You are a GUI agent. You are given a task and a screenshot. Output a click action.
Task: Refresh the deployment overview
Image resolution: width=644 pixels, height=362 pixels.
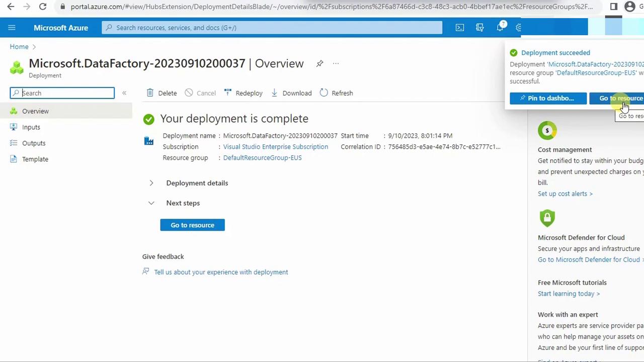click(336, 93)
